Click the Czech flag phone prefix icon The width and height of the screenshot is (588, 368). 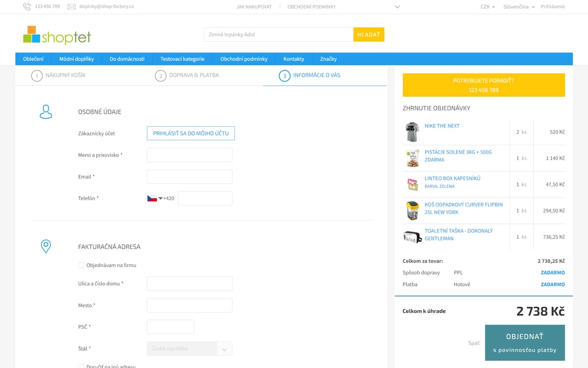[x=152, y=198]
